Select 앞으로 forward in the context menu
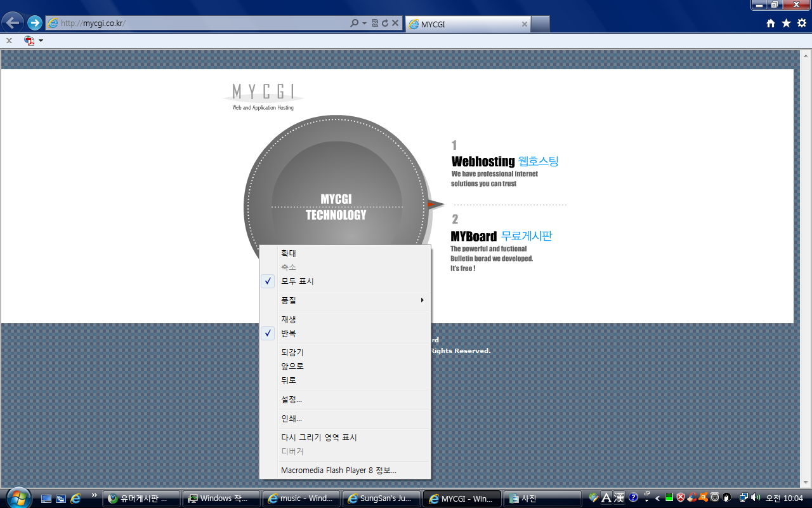This screenshot has width=812, height=508. [345, 366]
